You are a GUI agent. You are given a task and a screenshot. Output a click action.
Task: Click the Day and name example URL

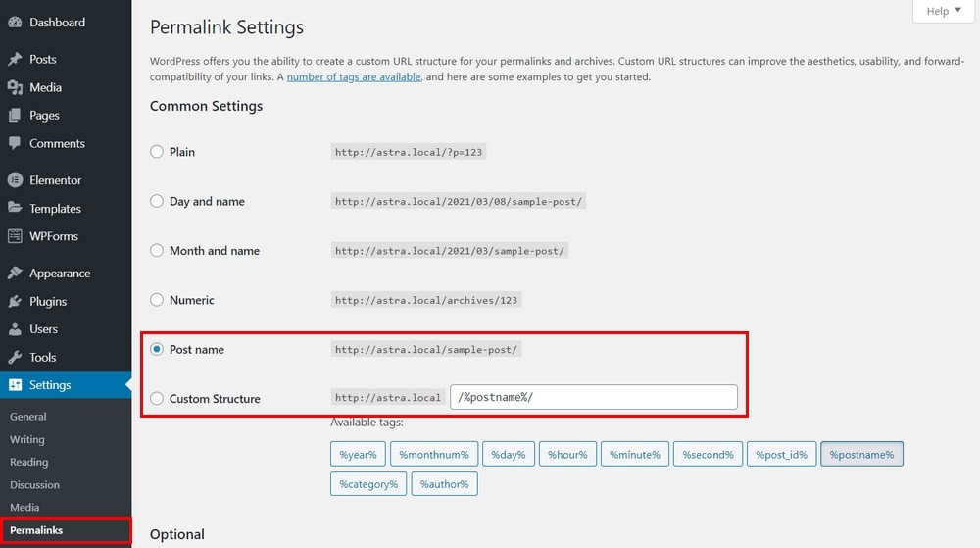pyautogui.click(x=458, y=201)
